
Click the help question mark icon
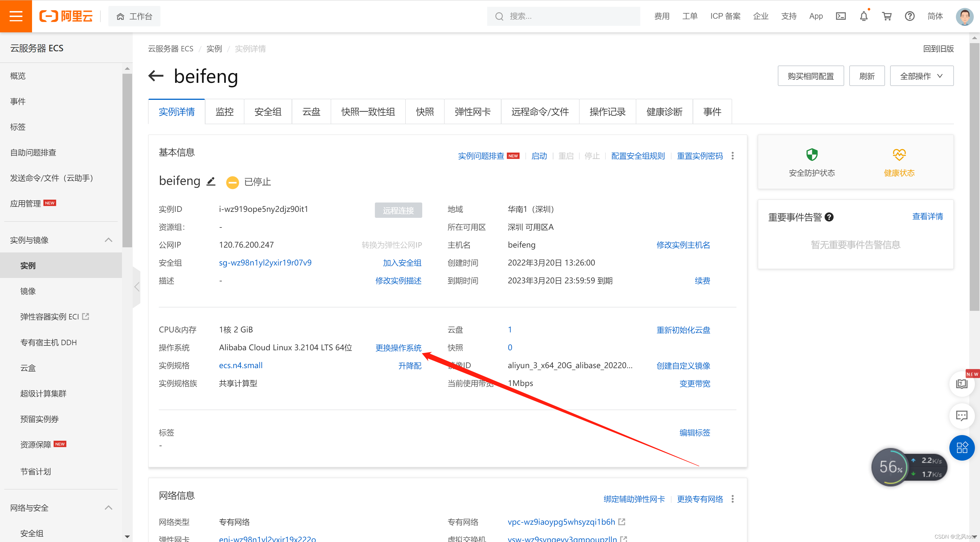(909, 16)
